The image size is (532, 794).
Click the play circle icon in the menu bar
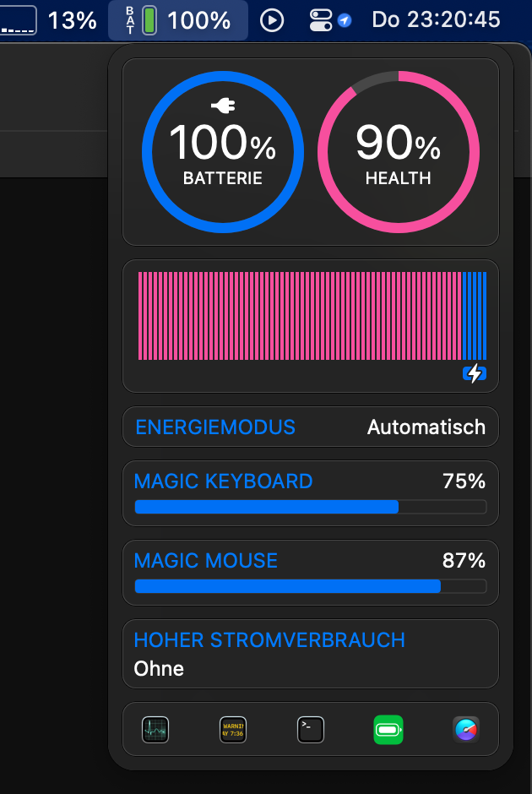point(272,20)
